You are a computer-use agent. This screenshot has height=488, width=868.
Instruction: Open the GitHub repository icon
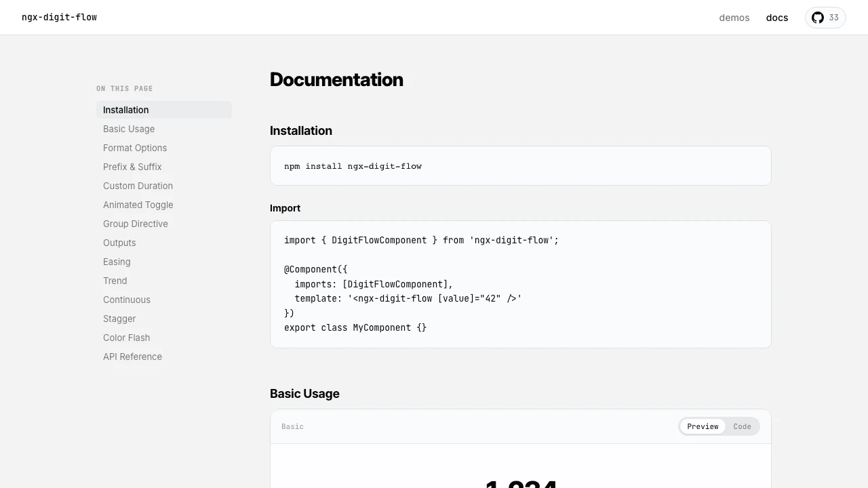point(818,18)
